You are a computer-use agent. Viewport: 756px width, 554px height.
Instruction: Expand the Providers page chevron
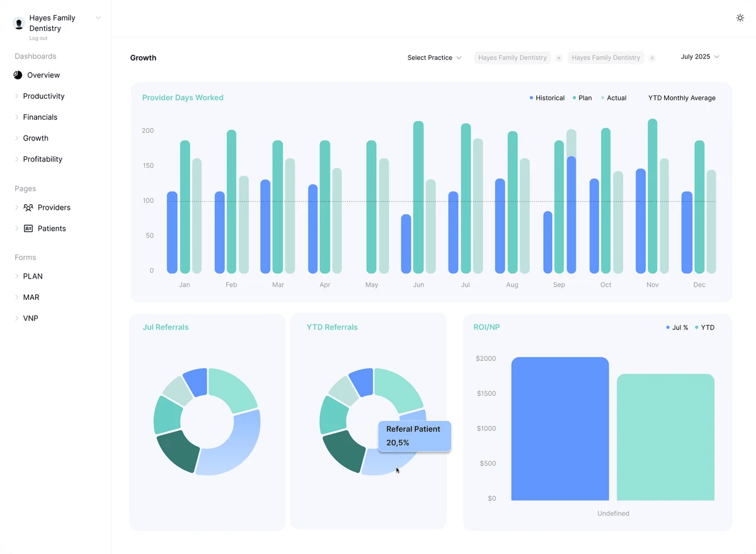point(17,207)
